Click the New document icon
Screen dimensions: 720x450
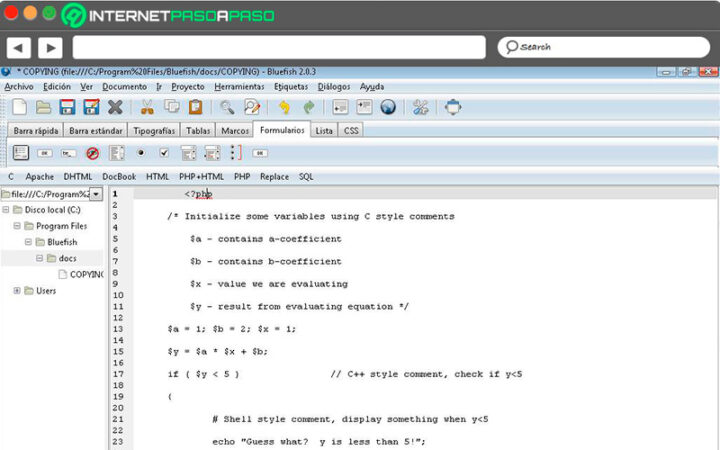point(20,107)
